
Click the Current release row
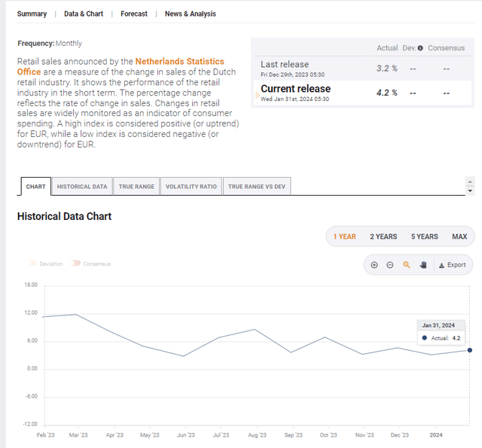point(362,93)
